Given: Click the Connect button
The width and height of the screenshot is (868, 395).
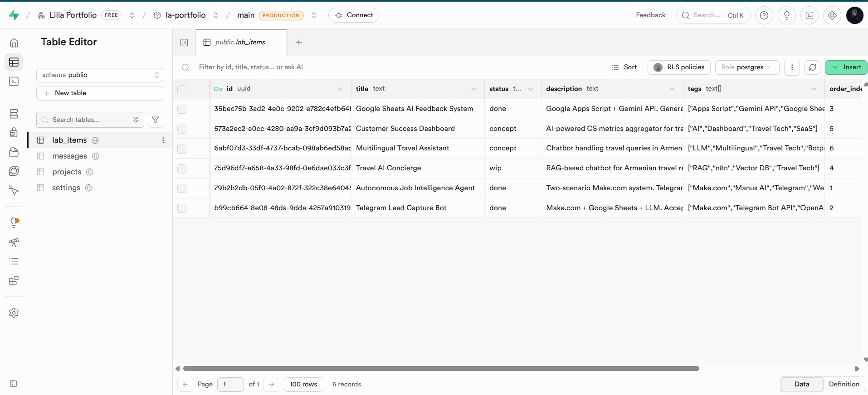Looking at the screenshot, I should coord(354,15).
